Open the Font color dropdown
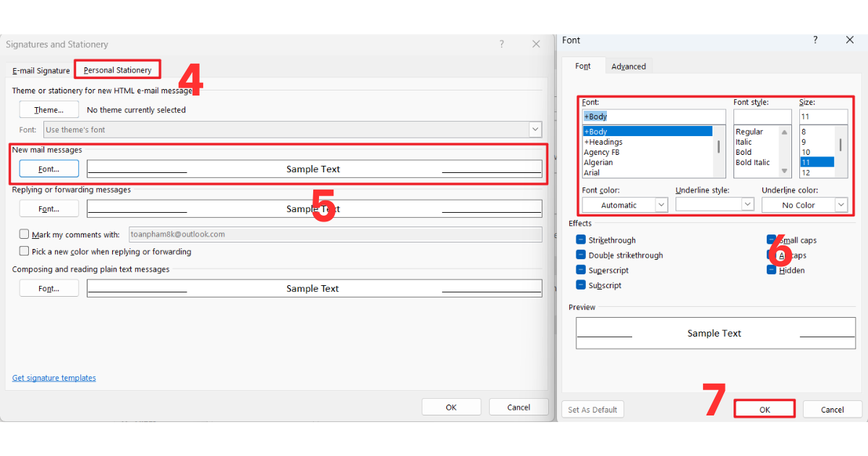The height and width of the screenshot is (456, 868). pos(661,205)
